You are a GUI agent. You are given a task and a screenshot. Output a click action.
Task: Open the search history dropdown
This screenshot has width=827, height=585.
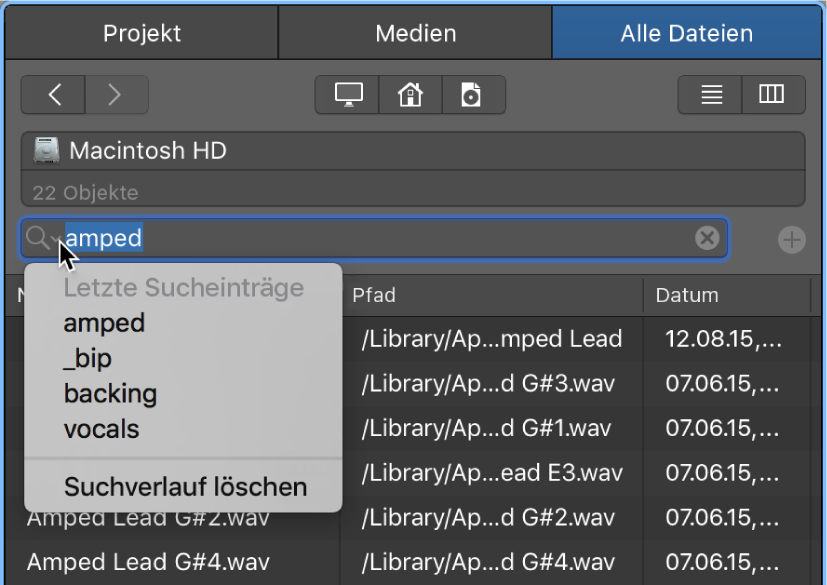tap(52, 240)
